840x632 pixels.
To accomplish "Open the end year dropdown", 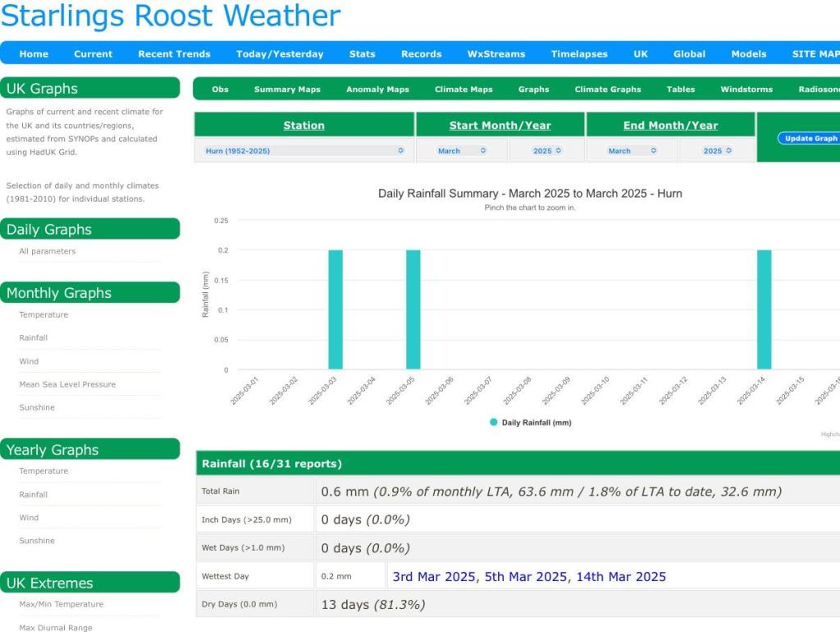I will 717,151.
